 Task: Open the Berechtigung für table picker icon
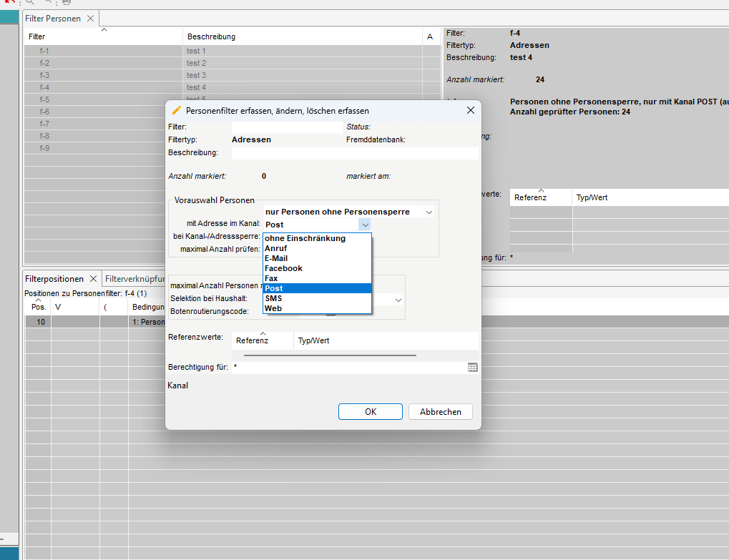[x=472, y=367]
